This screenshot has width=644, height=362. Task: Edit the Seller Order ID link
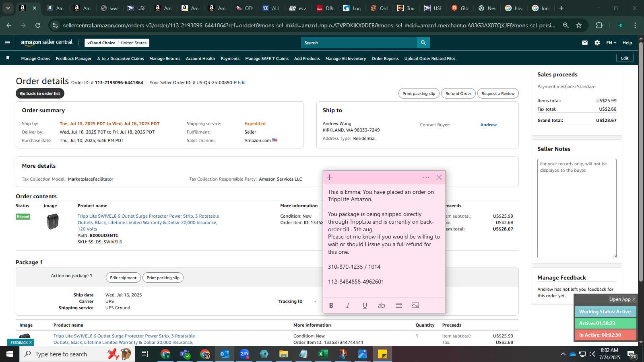[x=242, y=82]
